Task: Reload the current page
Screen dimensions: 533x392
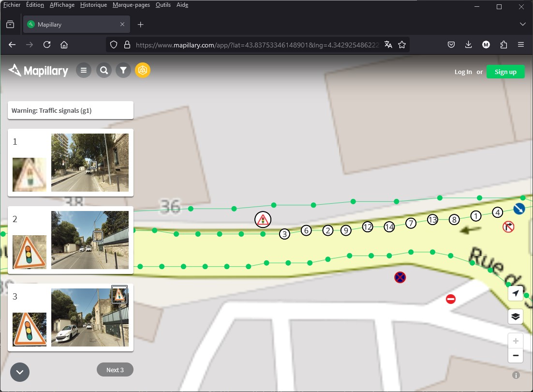Action: tap(47, 45)
